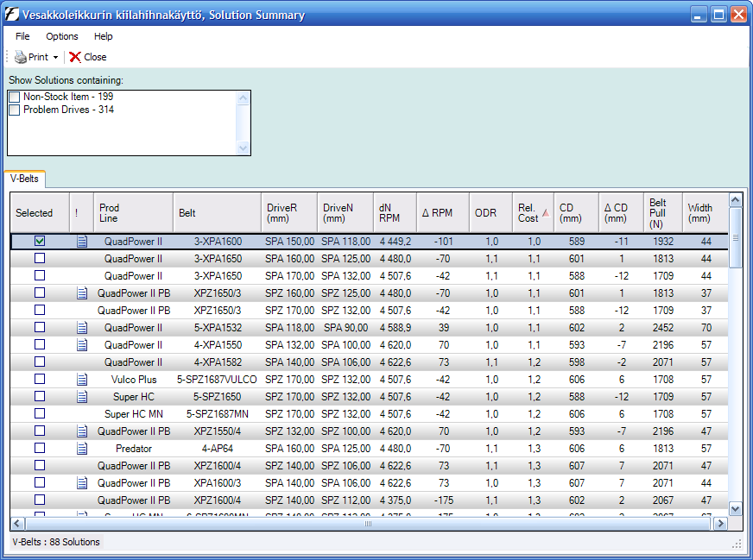Open note icon for 5-XPA1532 row
Screen dimensions: 753x560
pyautogui.click(x=82, y=328)
